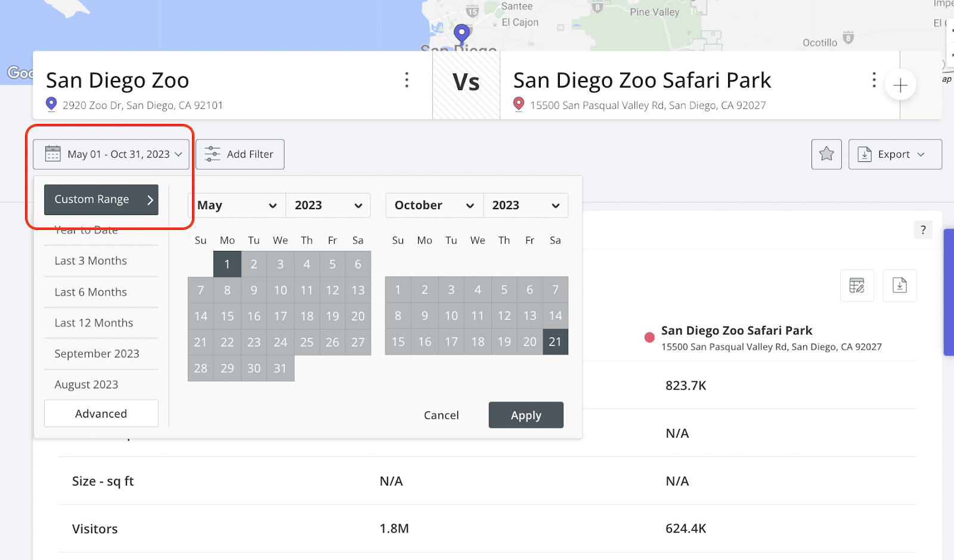
Task: Select May 17 in the start calendar
Action: click(x=280, y=316)
